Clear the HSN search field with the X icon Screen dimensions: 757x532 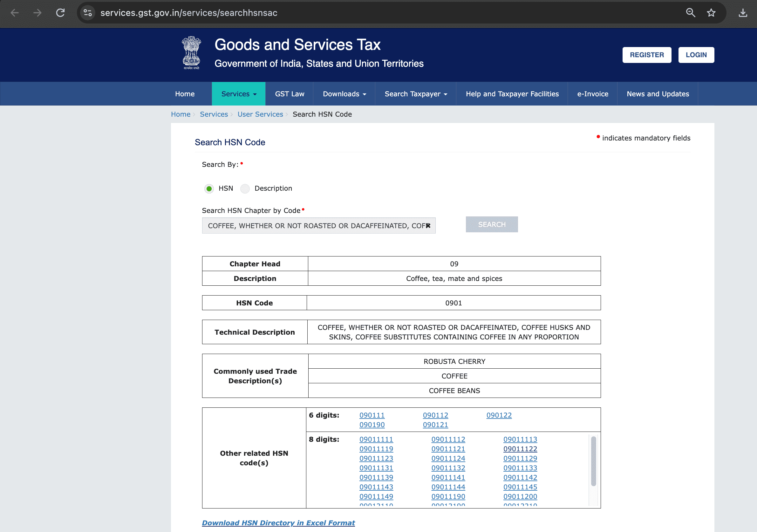pos(428,226)
